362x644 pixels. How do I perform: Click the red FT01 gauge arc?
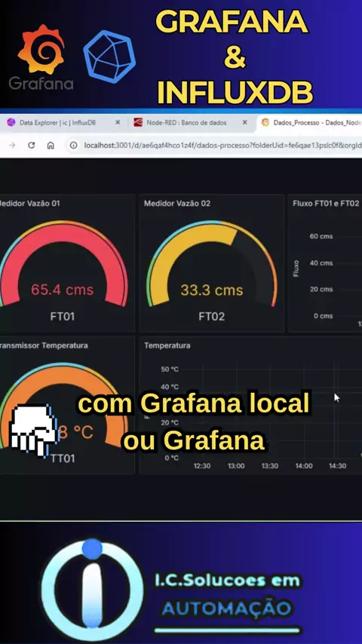click(x=63, y=234)
